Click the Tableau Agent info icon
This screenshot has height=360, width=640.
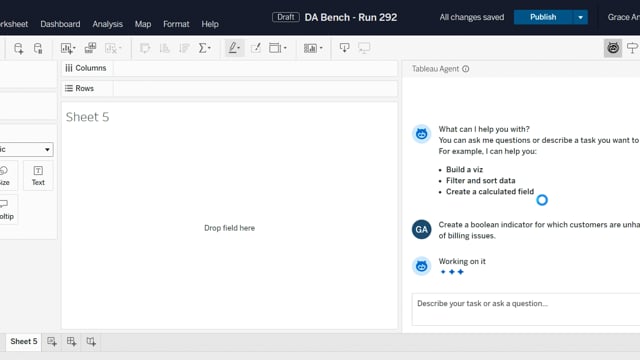point(466,69)
